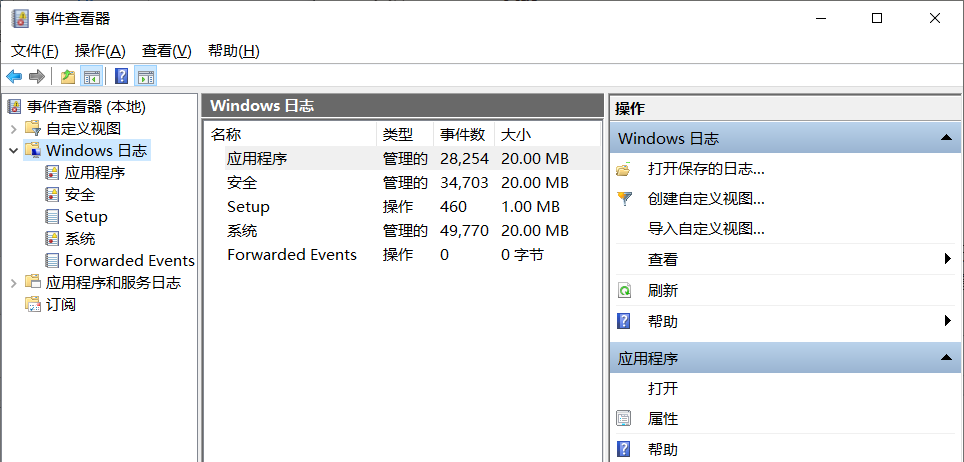
Task: Click the 28,254 event count cell
Action: pos(464,159)
